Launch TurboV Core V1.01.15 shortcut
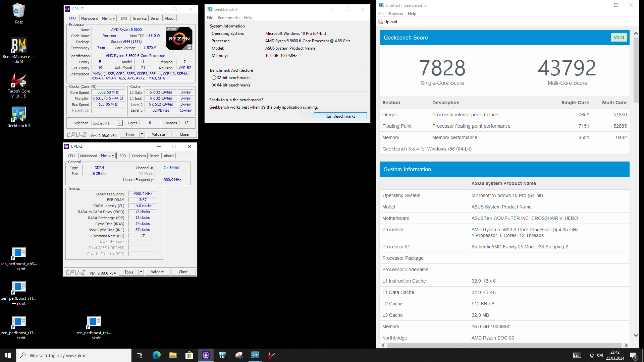Screen dimensions: 644x362 coord(19,85)
